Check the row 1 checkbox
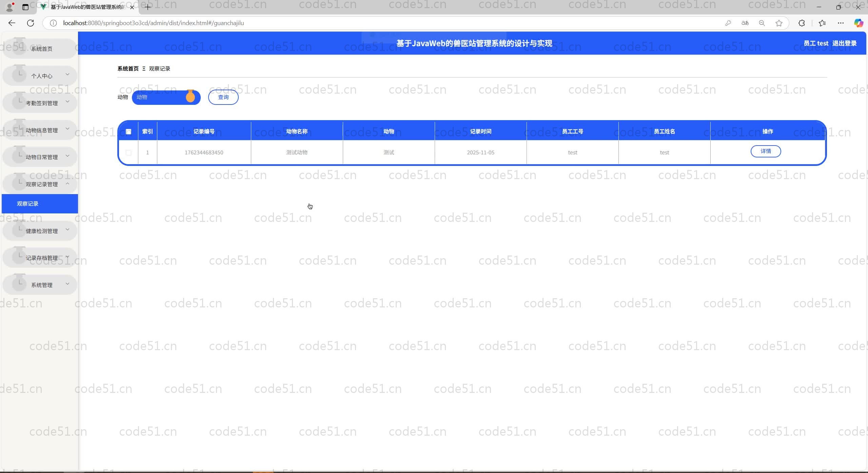The width and height of the screenshot is (868, 473). click(129, 153)
